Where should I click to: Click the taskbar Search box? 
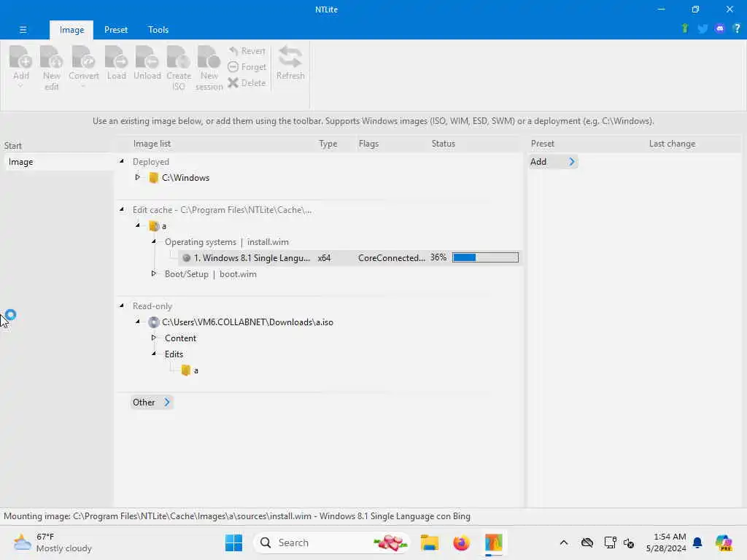point(332,542)
